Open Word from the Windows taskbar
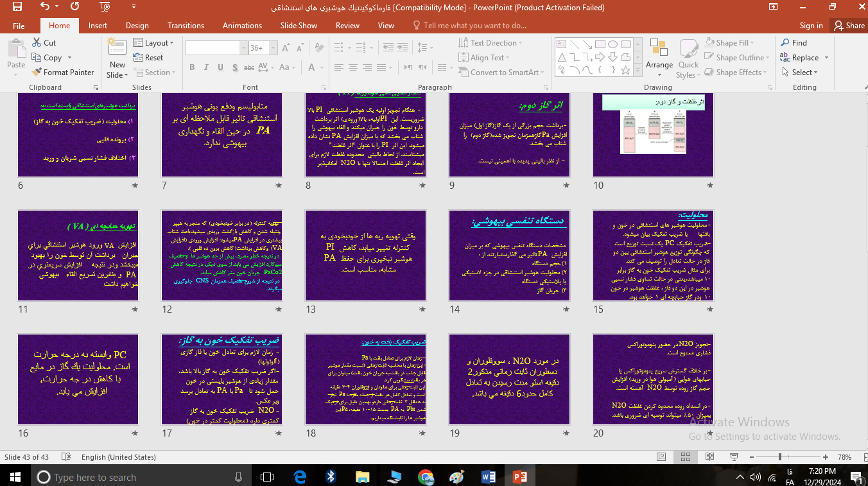The width and height of the screenshot is (868, 486). tap(487, 476)
